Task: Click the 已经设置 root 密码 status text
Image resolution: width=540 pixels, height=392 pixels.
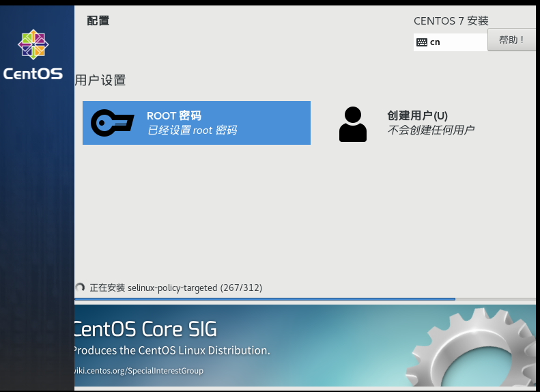Action: [192, 130]
